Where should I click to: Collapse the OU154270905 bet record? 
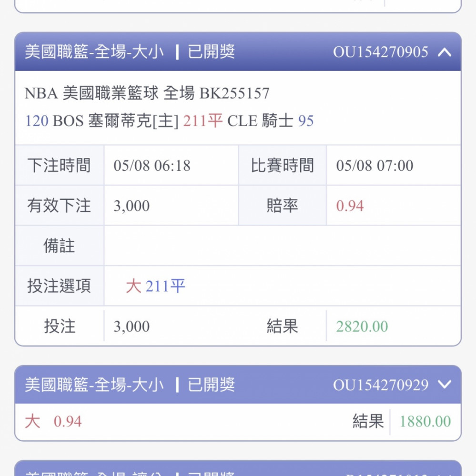444,52
